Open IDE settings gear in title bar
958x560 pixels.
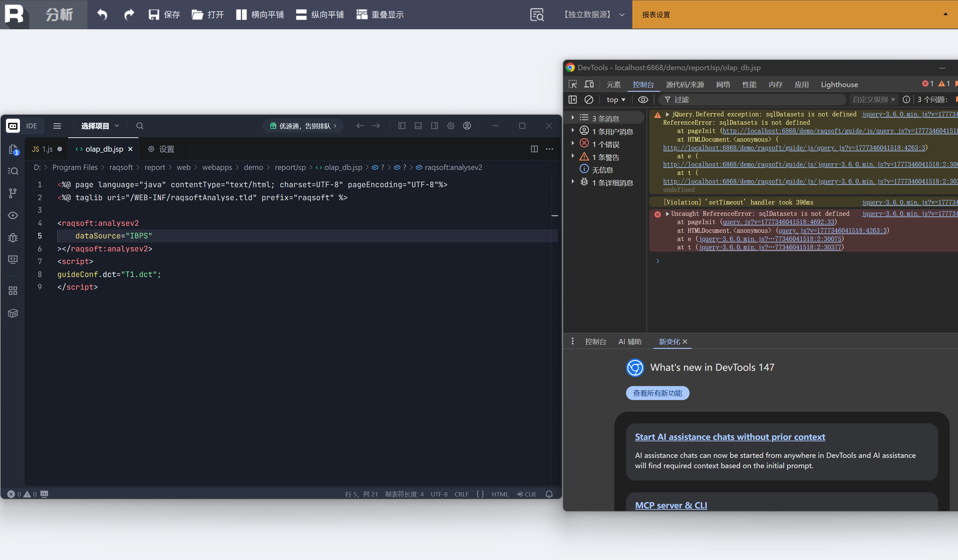(x=451, y=126)
